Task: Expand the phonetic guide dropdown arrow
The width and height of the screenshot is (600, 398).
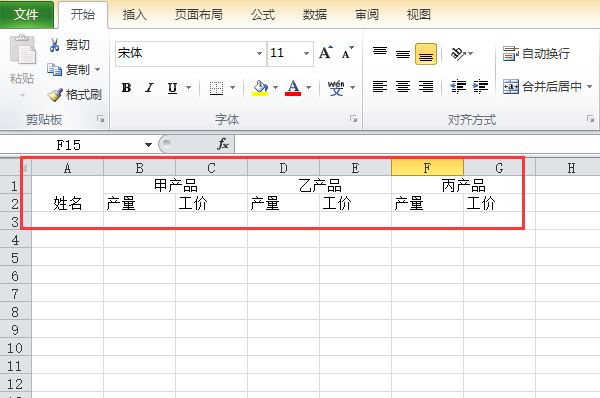Action: coord(352,88)
